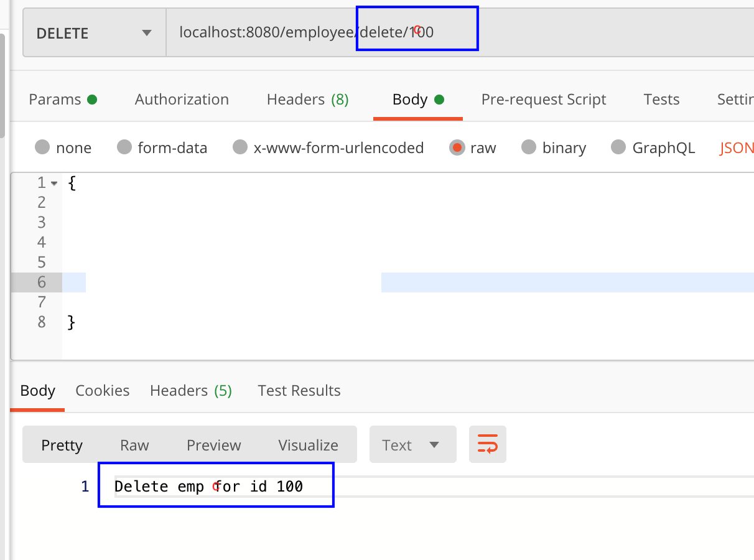
Task: Collapse the JSON block on line 1
Action: click(x=54, y=184)
